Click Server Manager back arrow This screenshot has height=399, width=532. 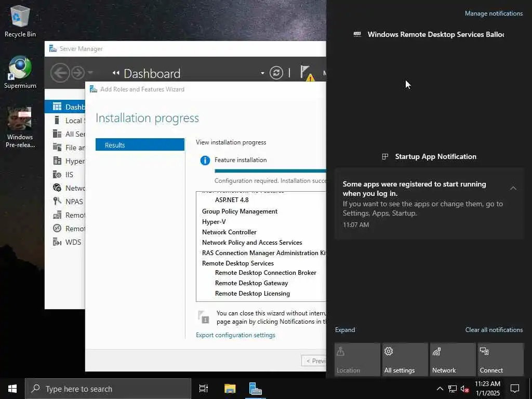60,73
